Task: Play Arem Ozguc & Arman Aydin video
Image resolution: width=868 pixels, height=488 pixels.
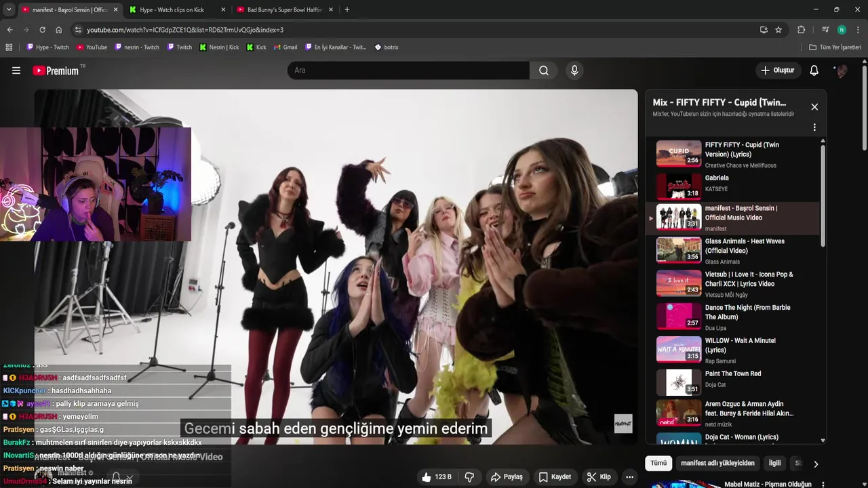Action: coord(734,413)
